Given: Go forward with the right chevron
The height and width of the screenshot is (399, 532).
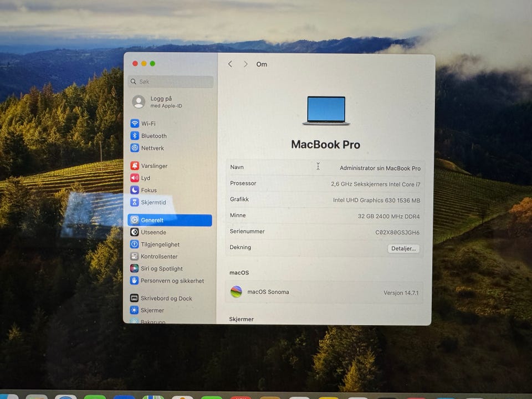Looking at the screenshot, I should (245, 64).
